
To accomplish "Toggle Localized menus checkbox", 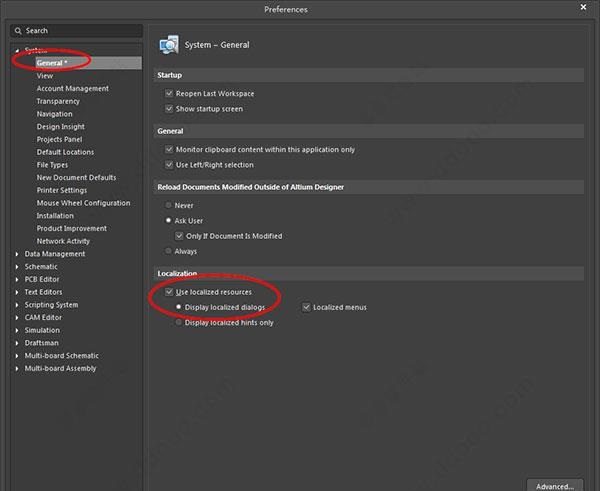I will coord(306,307).
